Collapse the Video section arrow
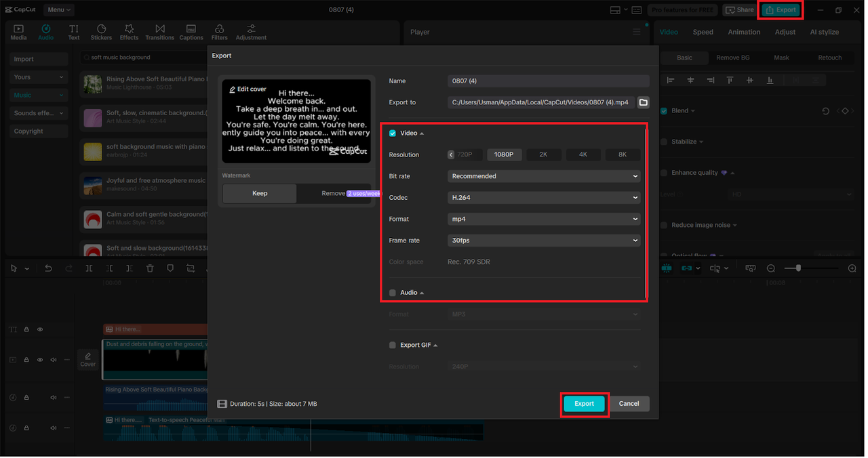The height and width of the screenshot is (458, 868). pyautogui.click(x=422, y=133)
